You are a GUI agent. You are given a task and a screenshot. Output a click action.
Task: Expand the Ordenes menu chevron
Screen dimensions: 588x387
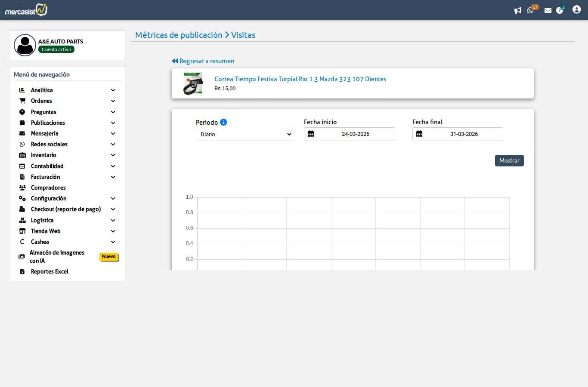[x=113, y=101]
